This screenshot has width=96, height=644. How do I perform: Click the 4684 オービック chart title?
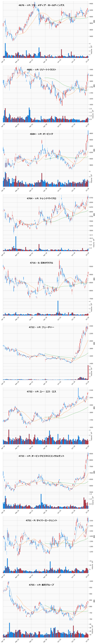41,134
